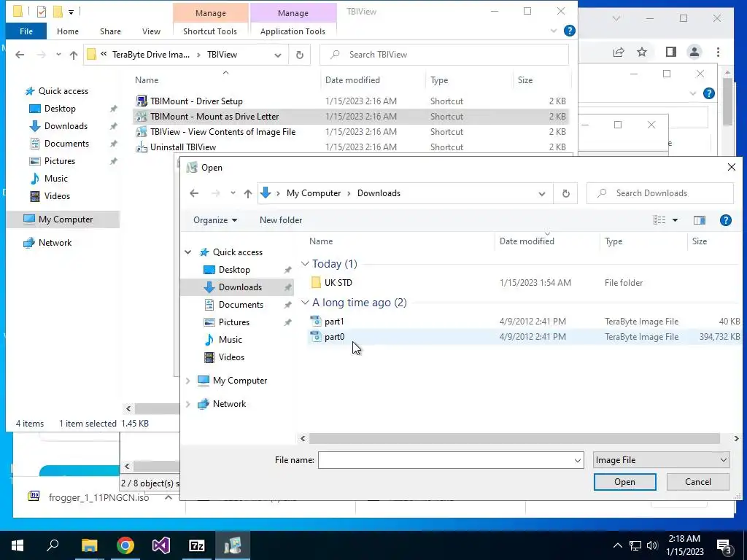Click Chrome bookmark star icon
Viewport: 747px width, 560px height.
pos(642,52)
